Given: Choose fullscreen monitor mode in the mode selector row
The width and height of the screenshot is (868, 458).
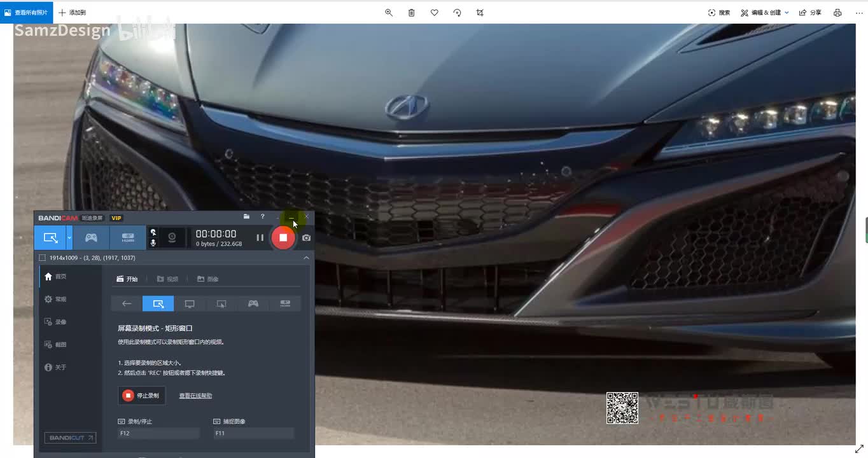Looking at the screenshot, I should tap(190, 303).
